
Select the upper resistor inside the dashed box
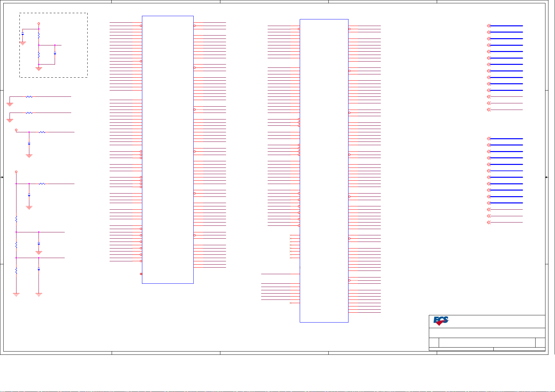tap(39, 35)
